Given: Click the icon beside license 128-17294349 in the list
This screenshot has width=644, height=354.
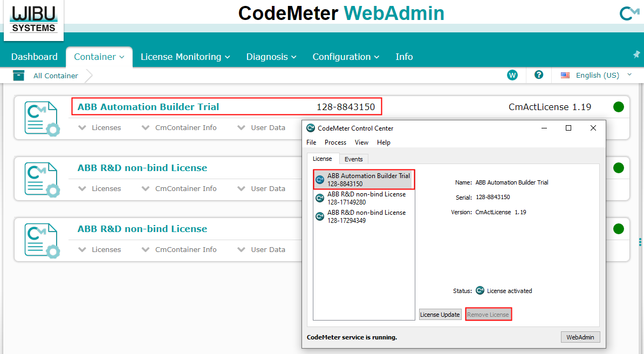Looking at the screenshot, I should pos(319,216).
